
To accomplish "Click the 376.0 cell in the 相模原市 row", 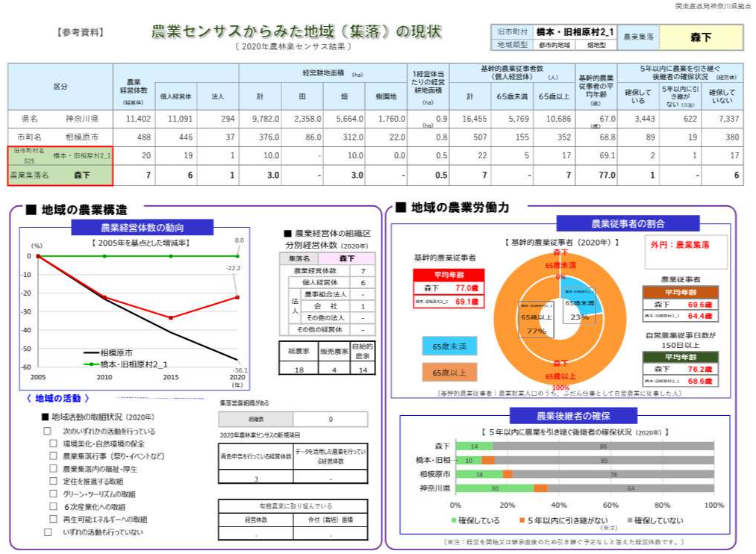I will (260, 137).
